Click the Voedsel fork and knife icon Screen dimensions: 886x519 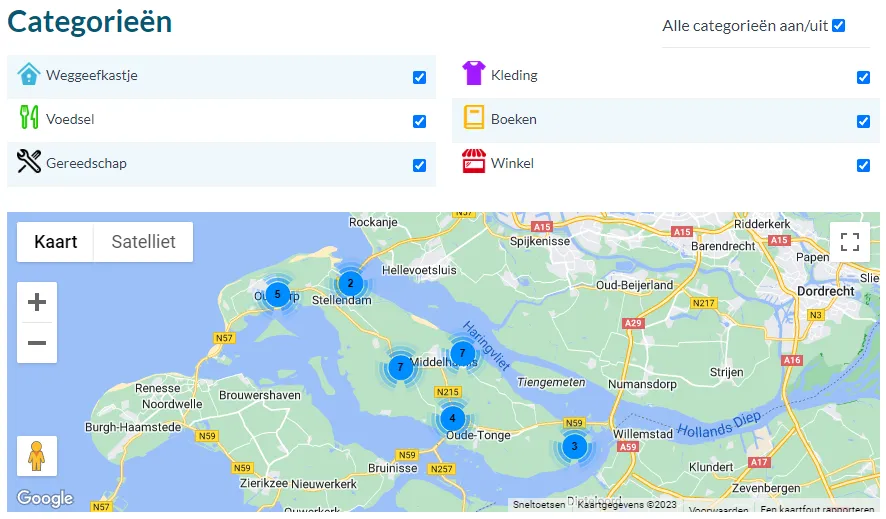pyautogui.click(x=29, y=118)
